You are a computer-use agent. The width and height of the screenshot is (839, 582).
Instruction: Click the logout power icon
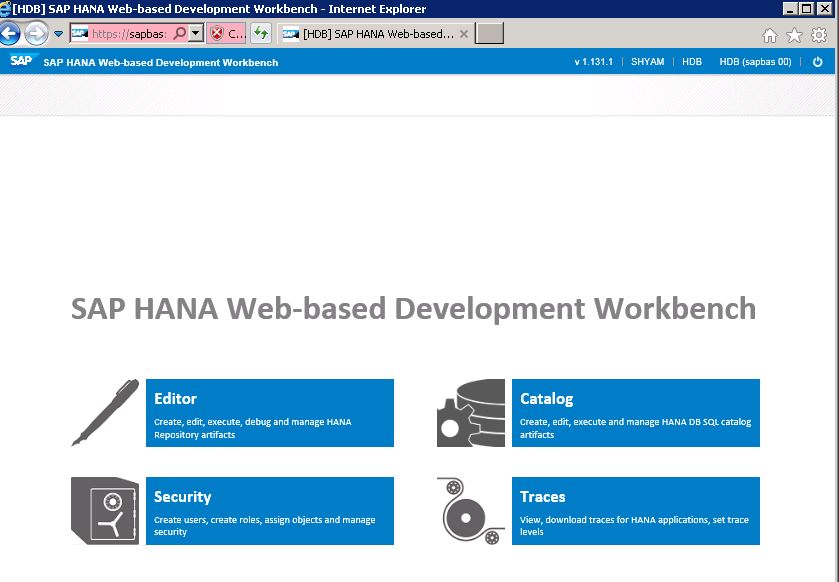[817, 62]
